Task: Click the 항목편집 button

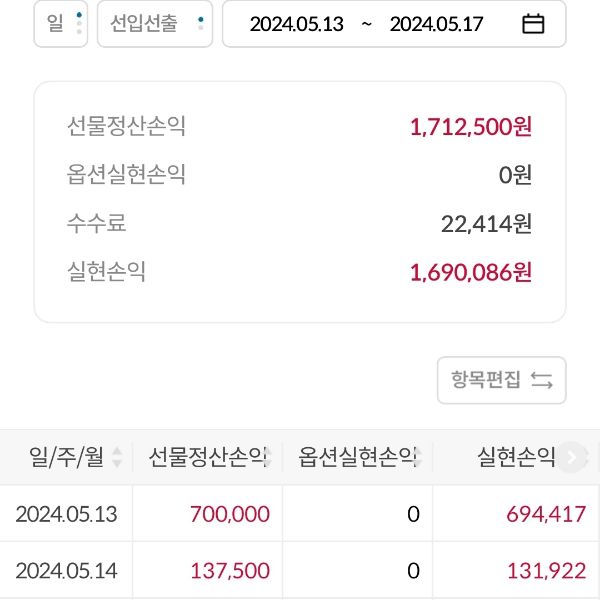Action: [x=501, y=380]
